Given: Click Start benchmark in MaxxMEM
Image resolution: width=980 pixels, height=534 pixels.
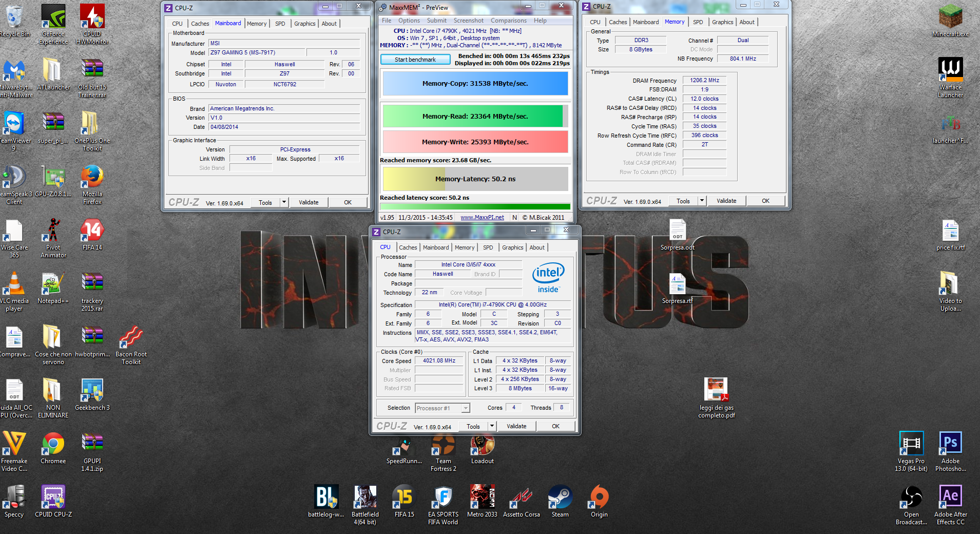Looking at the screenshot, I should pyautogui.click(x=415, y=60).
